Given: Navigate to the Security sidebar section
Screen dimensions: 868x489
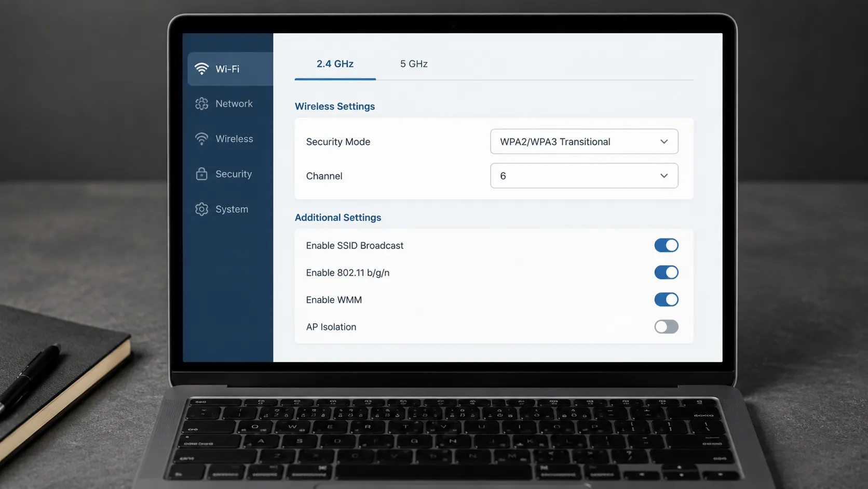Looking at the screenshot, I should coord(230,174).
